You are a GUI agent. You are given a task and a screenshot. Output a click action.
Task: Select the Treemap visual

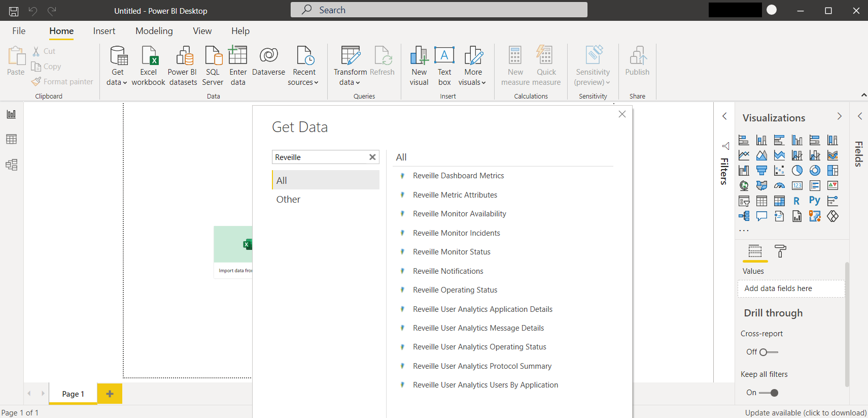[832, 171]
